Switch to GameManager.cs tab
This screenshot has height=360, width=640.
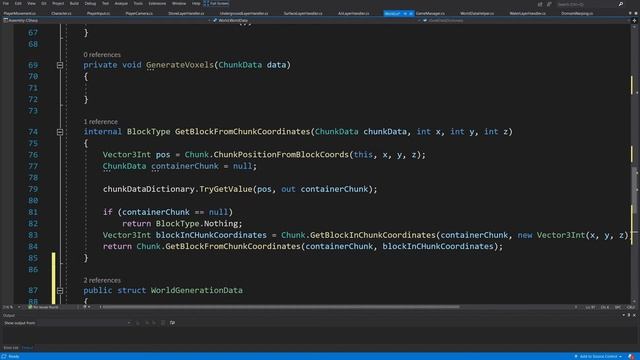click(430, 13)
